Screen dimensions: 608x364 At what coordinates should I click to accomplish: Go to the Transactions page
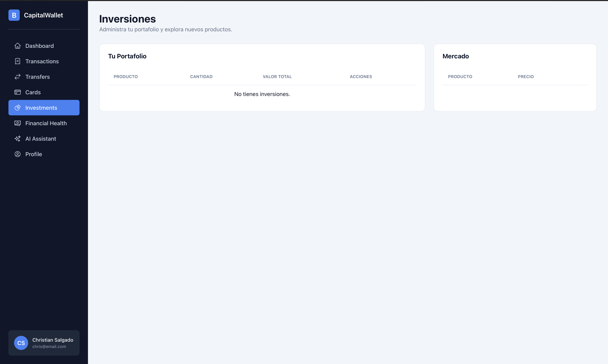(42, 61)
